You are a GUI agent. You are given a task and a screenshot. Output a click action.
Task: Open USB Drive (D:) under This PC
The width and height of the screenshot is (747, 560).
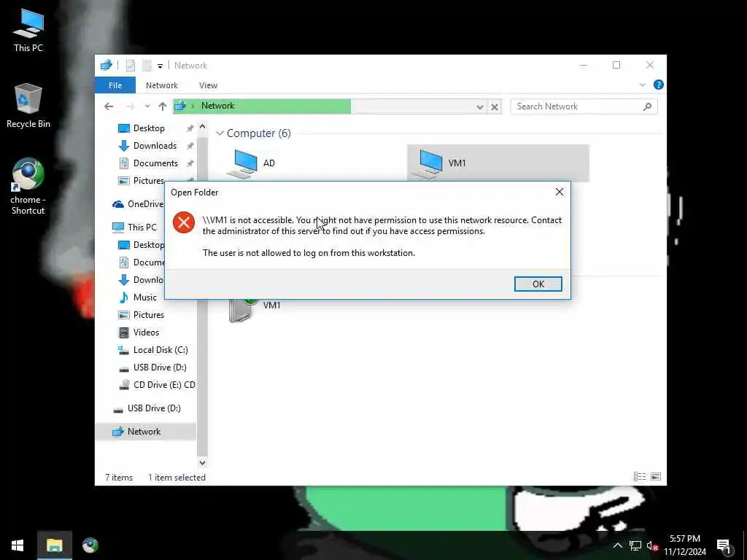[x=160, y=367]
